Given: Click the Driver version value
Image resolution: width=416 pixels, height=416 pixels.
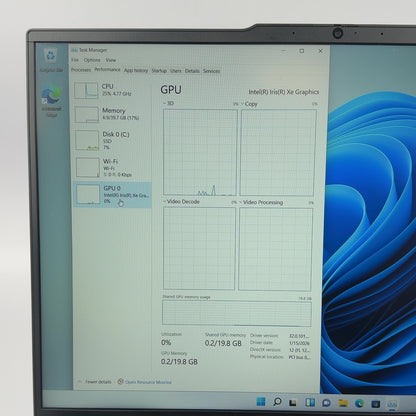Looking at the screenshot, I should click(299, 336).
